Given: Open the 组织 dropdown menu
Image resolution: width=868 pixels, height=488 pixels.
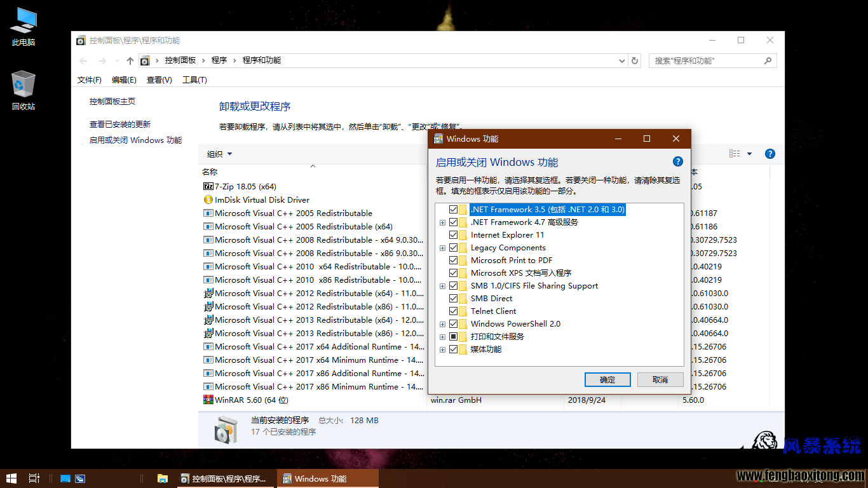Looking at the screenshot, I should pyautogui.click(x=220, y=154).
